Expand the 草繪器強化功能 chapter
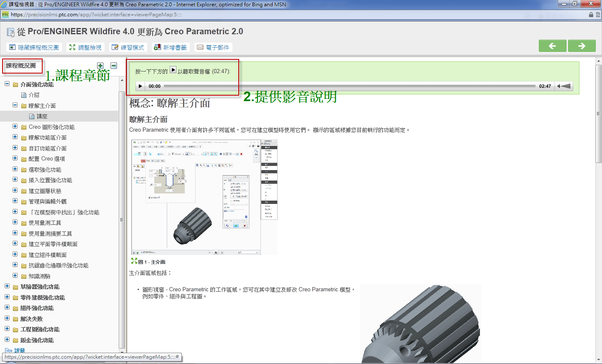Viewport: 602px width, 364px height. 7,286
